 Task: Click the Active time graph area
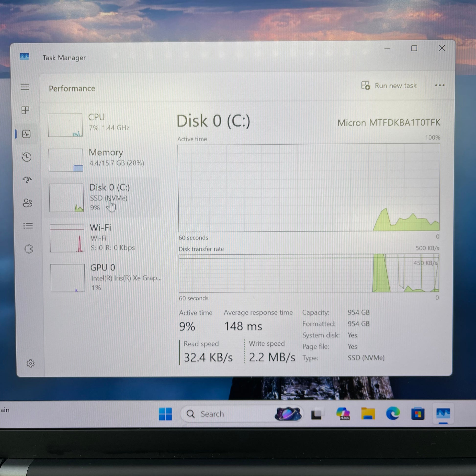308,188
